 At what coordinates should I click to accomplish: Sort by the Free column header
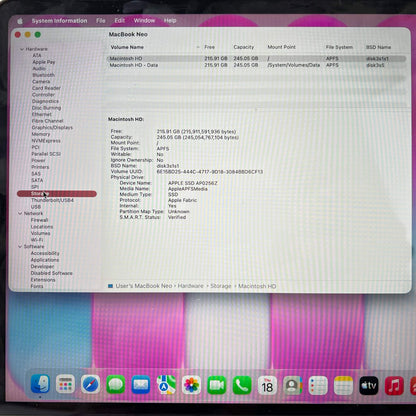[x=209, y=47]
